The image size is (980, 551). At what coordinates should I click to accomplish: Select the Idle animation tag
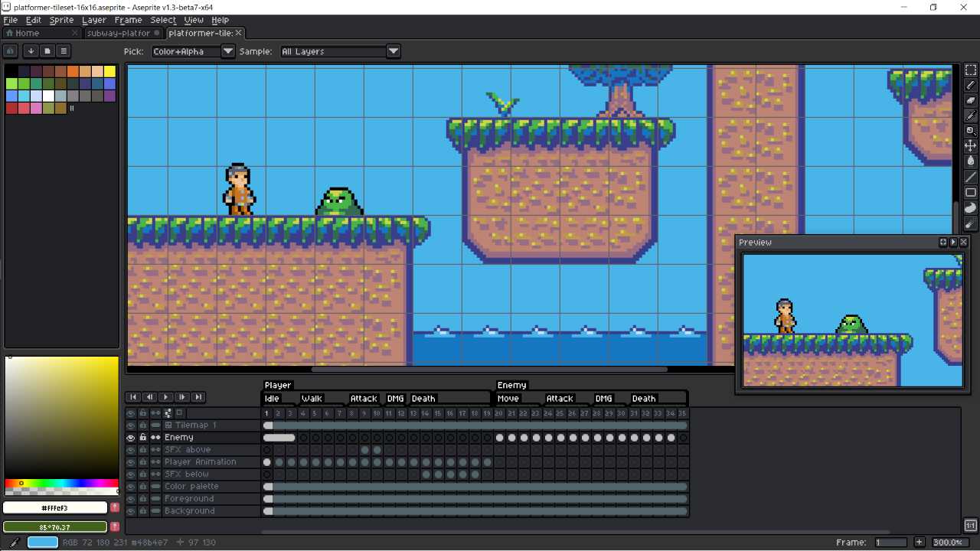click(x=272, y=398)
